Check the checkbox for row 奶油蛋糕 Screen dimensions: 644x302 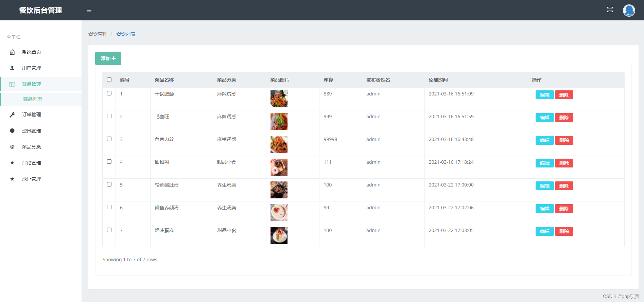point(109,230)
